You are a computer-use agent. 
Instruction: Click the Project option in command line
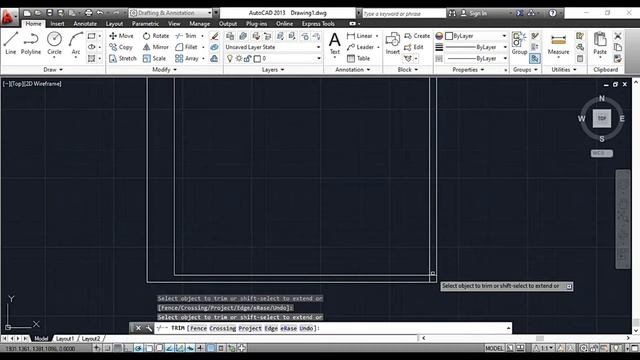[x=250, y=328]
